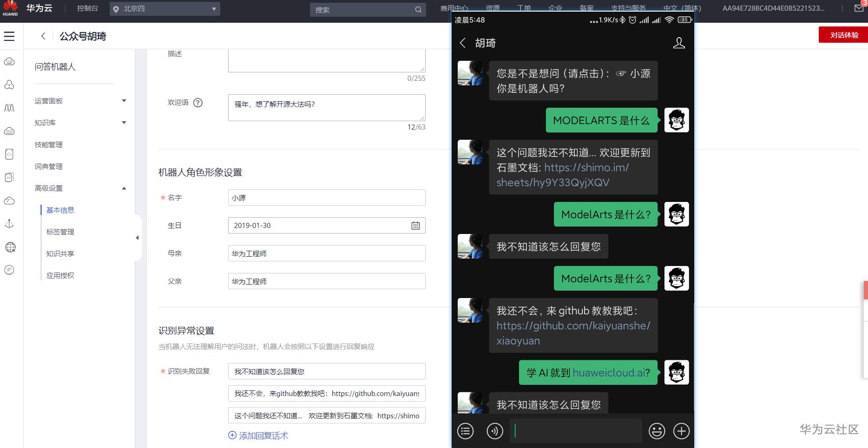
Task: Switch to the 标签管理 menu item
Action: [x=59, y=232]
